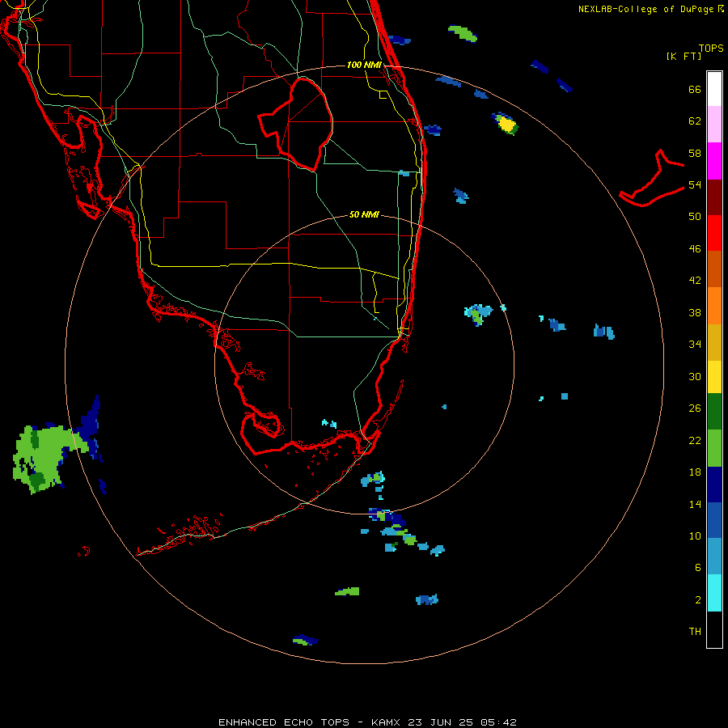This screenshot has height=728, width=728.
Task: Click the NEXLAB-College of DuPage credit text
Action: point(646,9)
